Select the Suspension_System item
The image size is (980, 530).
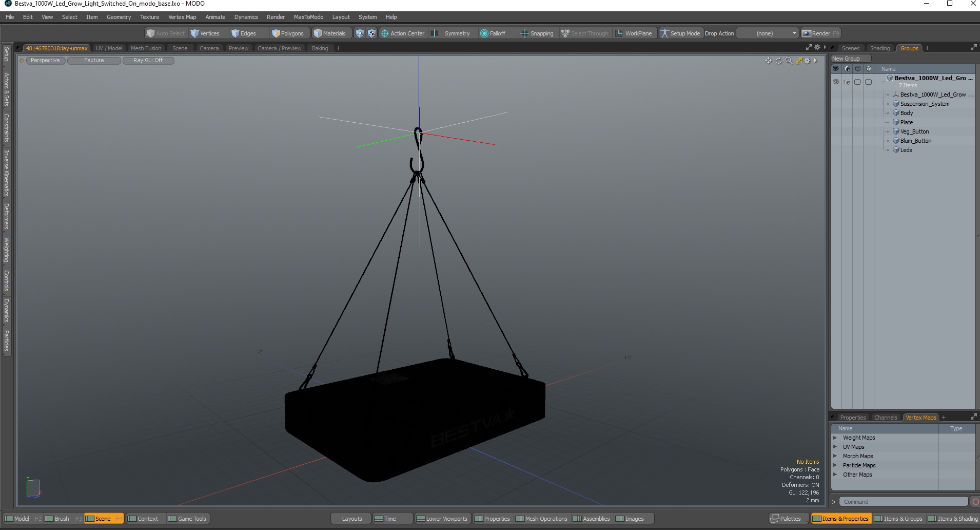925,104
